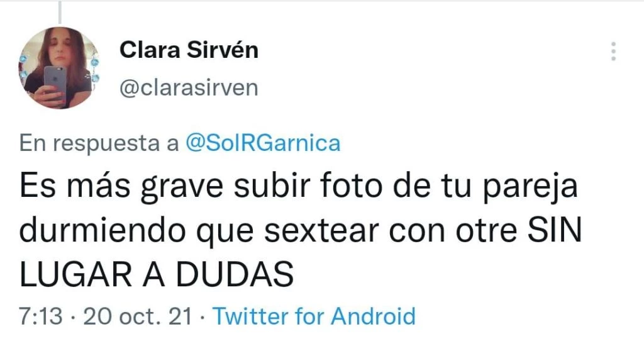The height and width of the screenshot is (346, 644).
Task: Follow the reply thread line above avatar
Action: [60, 13]
